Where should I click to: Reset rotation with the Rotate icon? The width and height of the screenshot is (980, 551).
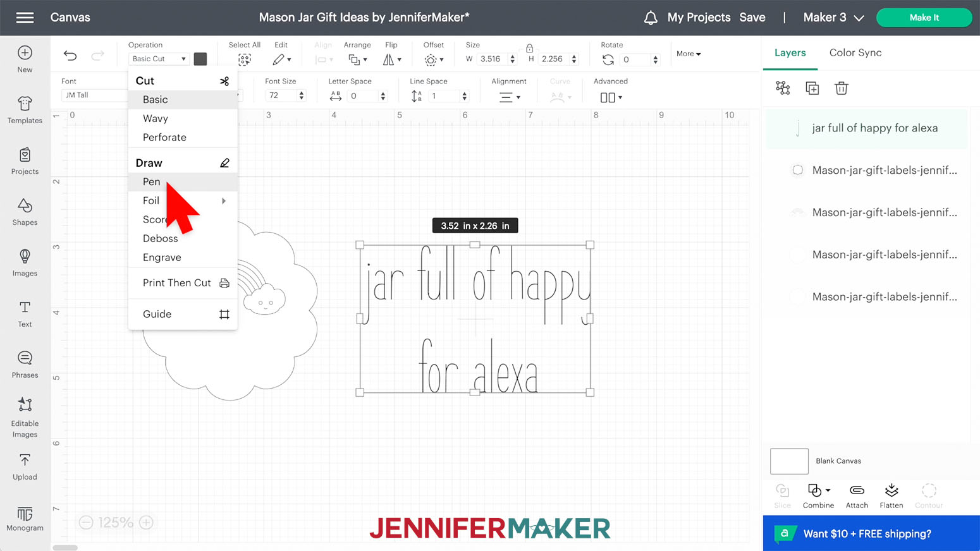pyautogui.click(x=608, y=59)
